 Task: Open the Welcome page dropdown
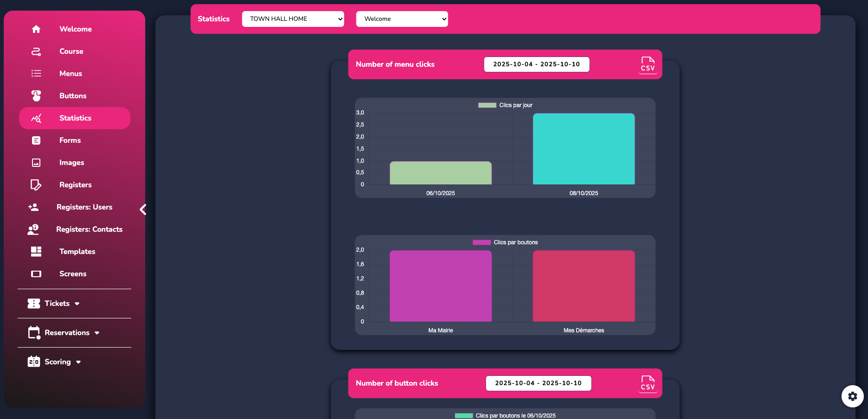coord(402,19)
